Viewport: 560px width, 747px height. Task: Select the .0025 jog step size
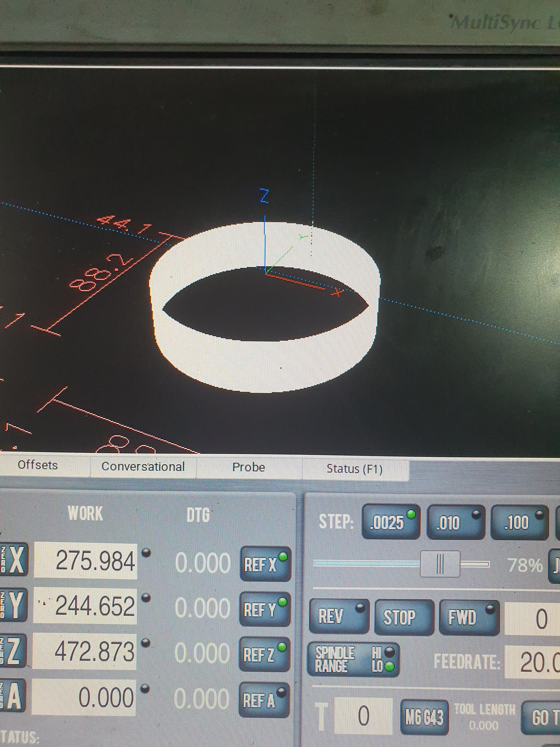[391, 522]
